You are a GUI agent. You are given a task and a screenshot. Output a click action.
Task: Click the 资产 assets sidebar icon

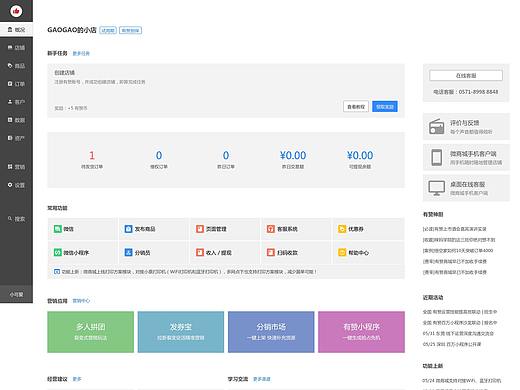click(x=10, y=138)
